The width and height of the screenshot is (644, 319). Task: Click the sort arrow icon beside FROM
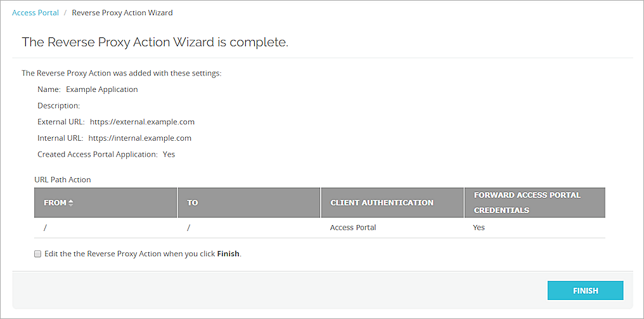pos(71,203)
